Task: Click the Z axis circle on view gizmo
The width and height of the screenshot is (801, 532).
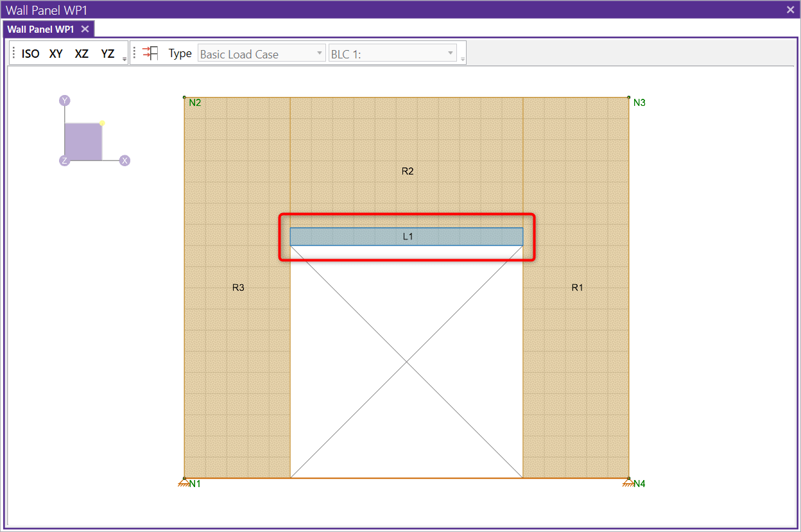Action: pos(64,160)
